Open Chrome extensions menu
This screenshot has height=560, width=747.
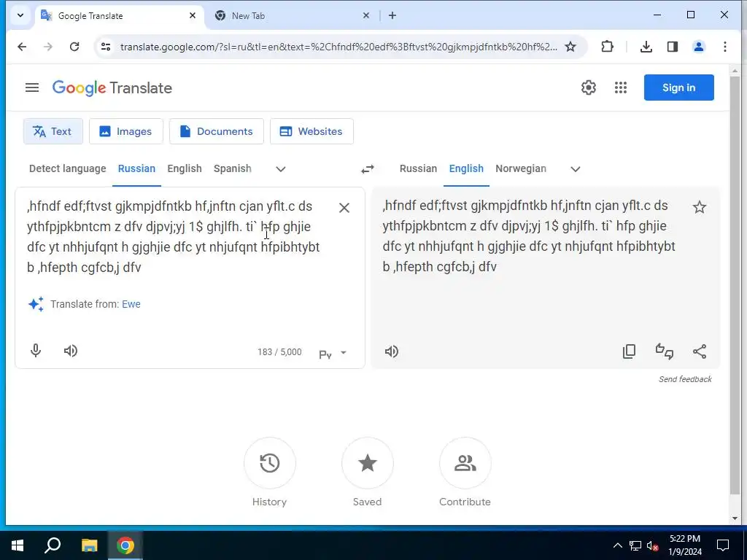[x=607, y=47]
